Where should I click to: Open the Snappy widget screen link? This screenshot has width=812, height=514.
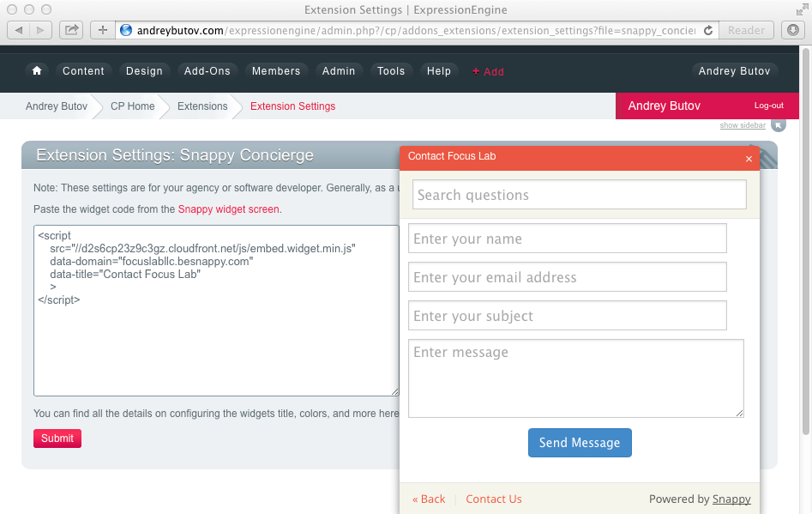pos(228,209)
